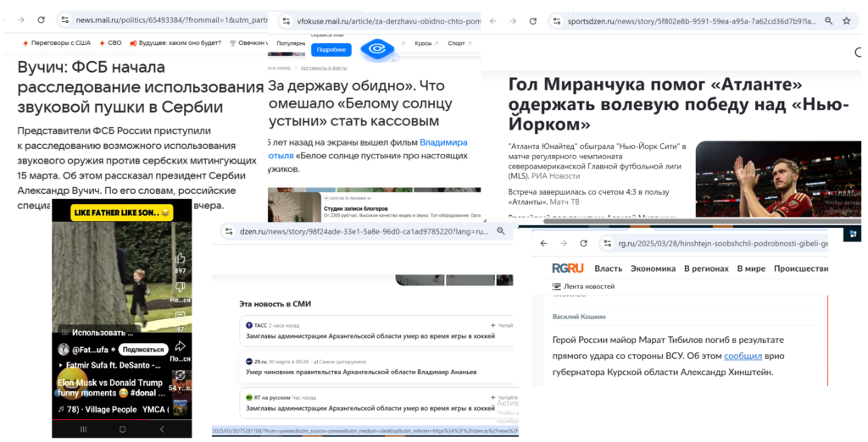Viewport: 868px width, 442px height.
Task: Click the blue 'Подробнее' button
Action: click(x=331, y=50)
